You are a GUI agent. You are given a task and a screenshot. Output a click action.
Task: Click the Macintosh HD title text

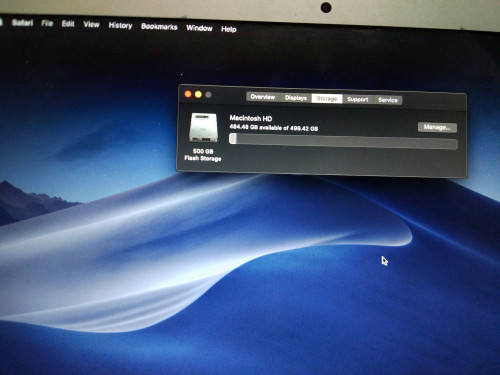(x=251, y=118)
